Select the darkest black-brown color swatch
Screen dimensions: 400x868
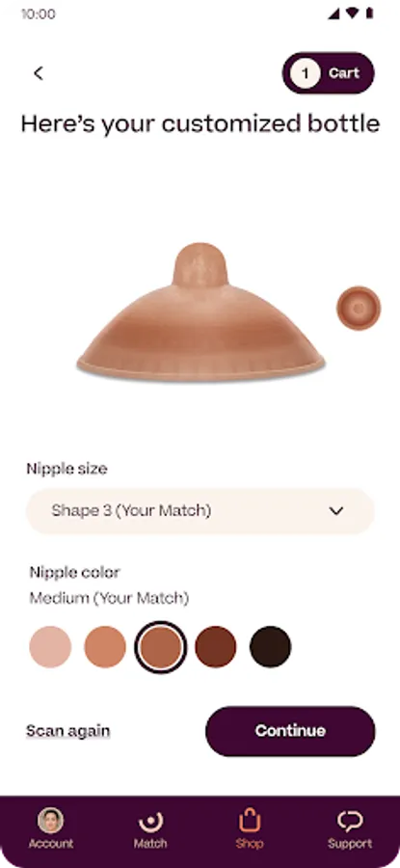click(270, 646)
